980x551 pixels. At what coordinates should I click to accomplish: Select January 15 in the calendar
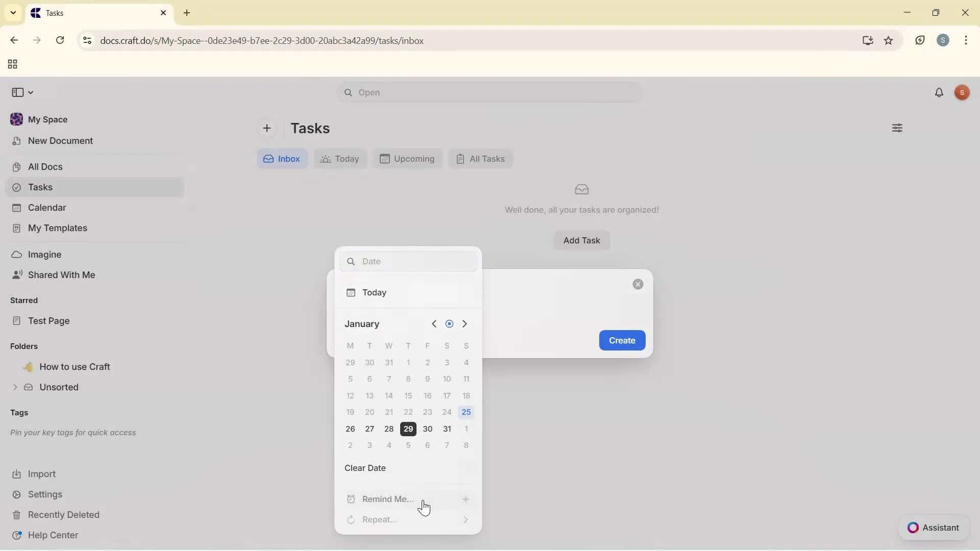click(408, 395)
